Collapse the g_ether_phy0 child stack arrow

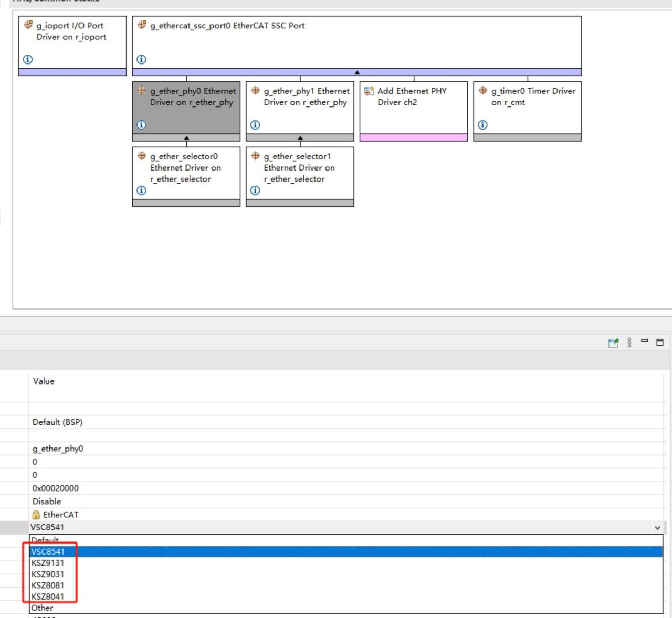[186, 138]
